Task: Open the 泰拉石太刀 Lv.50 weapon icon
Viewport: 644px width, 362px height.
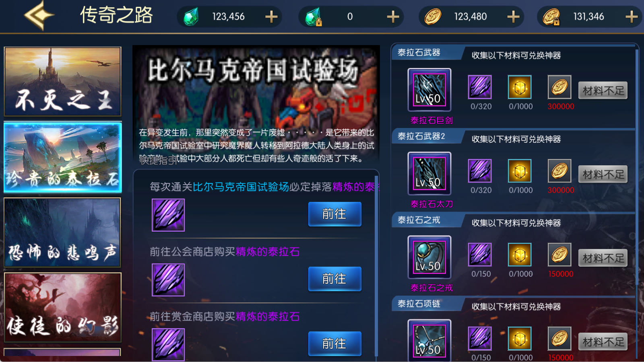Action: coord(429,173)
